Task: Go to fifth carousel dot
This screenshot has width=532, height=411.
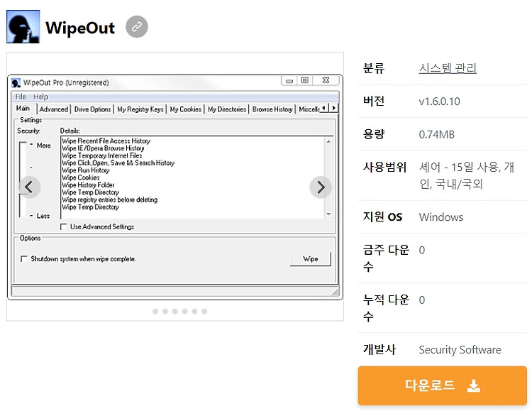Action: tap(195, 312)
